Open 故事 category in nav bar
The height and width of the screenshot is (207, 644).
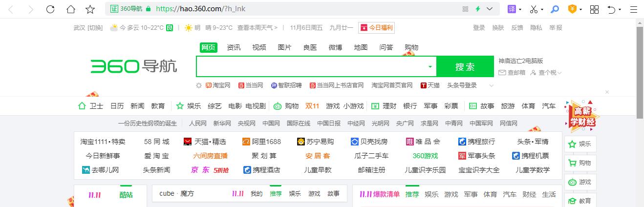481,106
